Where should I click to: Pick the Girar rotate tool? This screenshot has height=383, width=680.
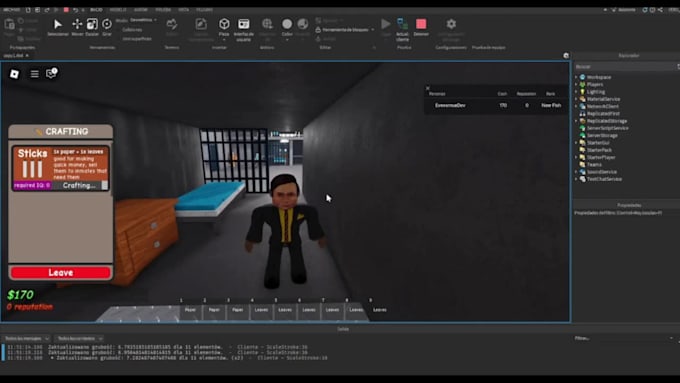point(107,27)
